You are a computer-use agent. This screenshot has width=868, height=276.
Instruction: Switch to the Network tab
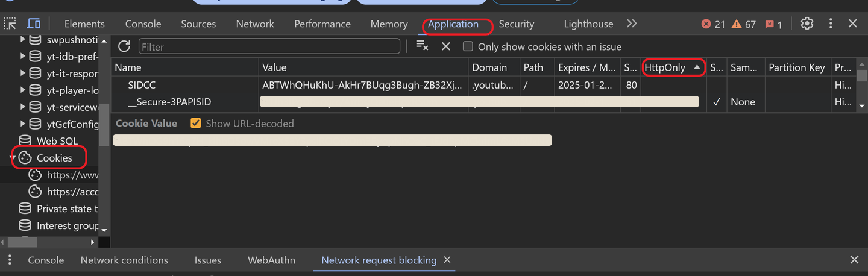pos(255,24)
